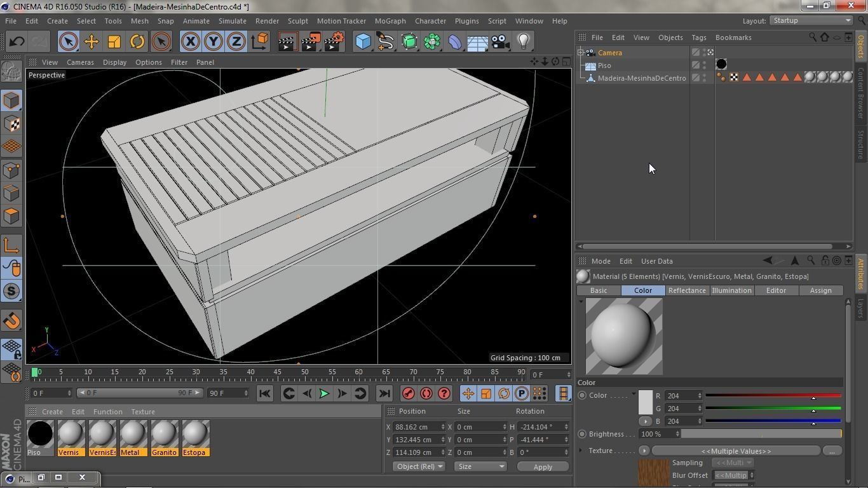Click texture browse ellipsis button
868x488 pixels.
tap(832, 451)
